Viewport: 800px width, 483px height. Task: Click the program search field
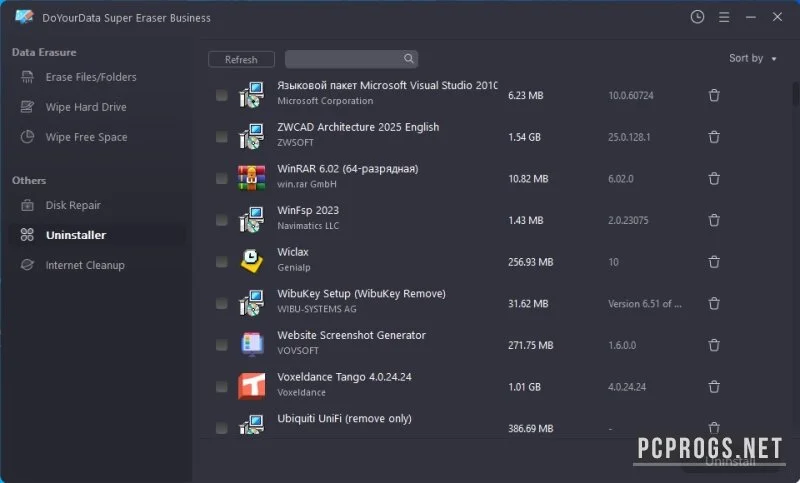click(x=351, y=59)
